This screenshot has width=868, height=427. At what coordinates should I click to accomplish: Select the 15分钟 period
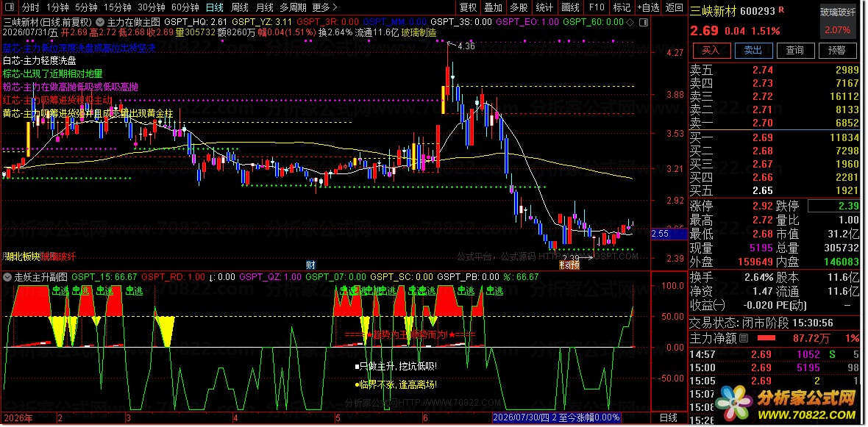tap(118, 8)
